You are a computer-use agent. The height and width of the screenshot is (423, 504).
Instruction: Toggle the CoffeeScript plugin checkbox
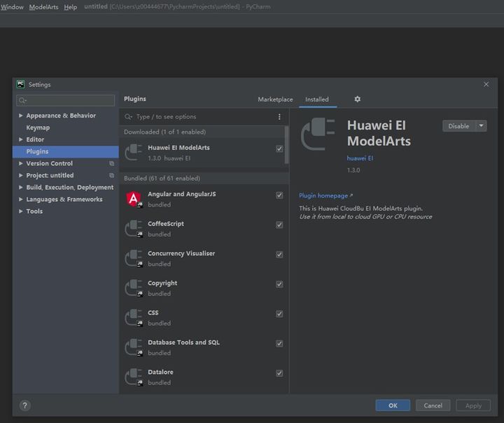[279, 225]
